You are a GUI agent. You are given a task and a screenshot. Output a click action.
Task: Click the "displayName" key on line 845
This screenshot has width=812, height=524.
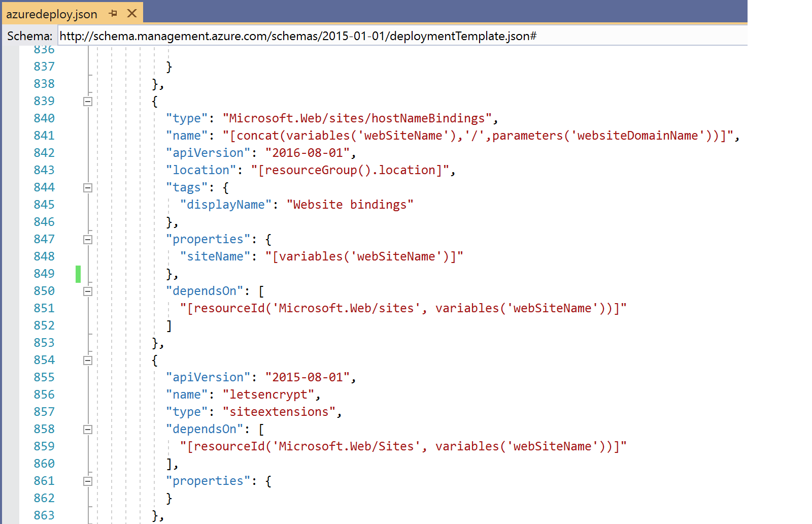226,205
